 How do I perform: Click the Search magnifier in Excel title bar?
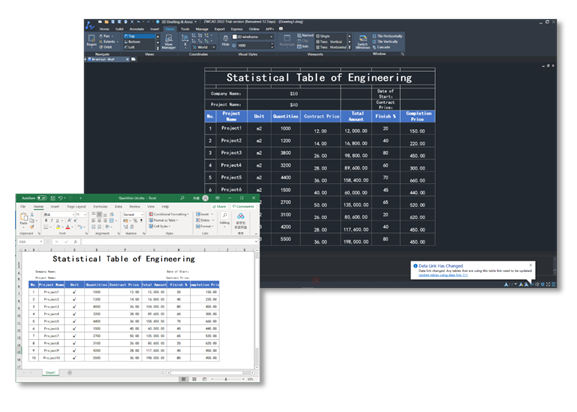click(182, 198)
